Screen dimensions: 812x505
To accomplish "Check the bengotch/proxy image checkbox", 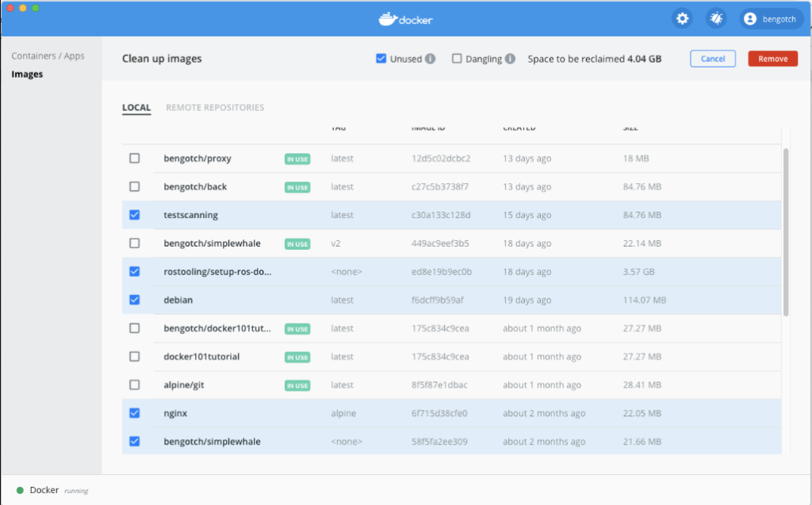I will pyautogui.click(x=135, y=158).
